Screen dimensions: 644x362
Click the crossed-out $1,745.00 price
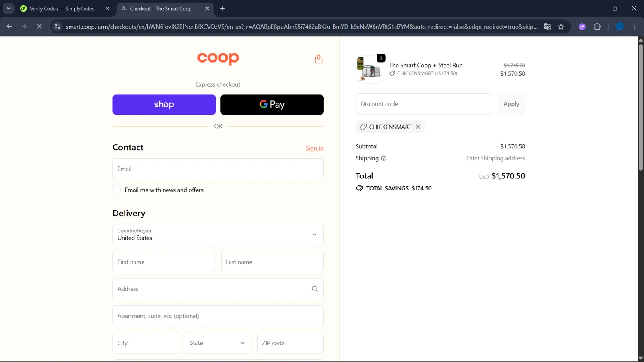tap(514, 66)
